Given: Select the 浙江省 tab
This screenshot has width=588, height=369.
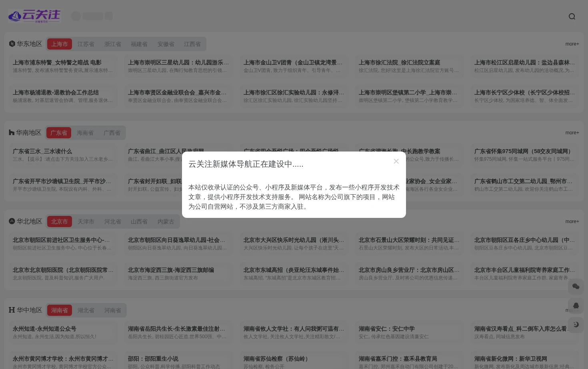Looking at the screenshot, I should click(113, 44).
